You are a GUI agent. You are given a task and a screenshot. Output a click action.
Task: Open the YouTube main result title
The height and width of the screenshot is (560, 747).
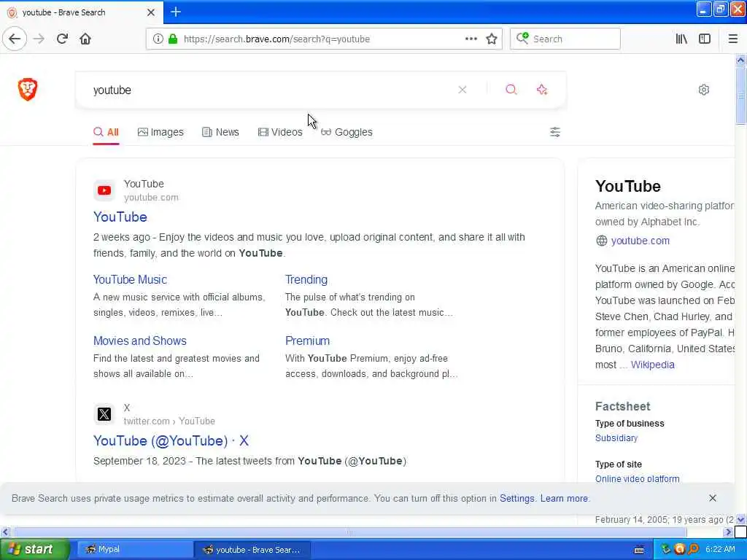[120, 217]
